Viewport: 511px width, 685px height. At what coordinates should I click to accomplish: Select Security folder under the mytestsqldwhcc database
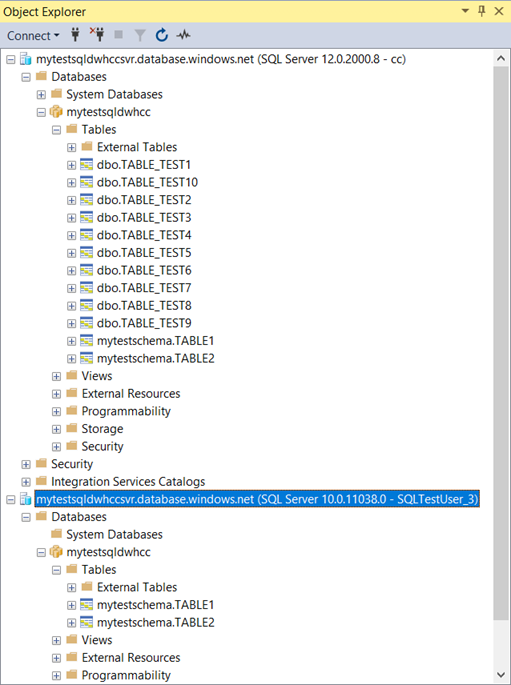[102, 446]
